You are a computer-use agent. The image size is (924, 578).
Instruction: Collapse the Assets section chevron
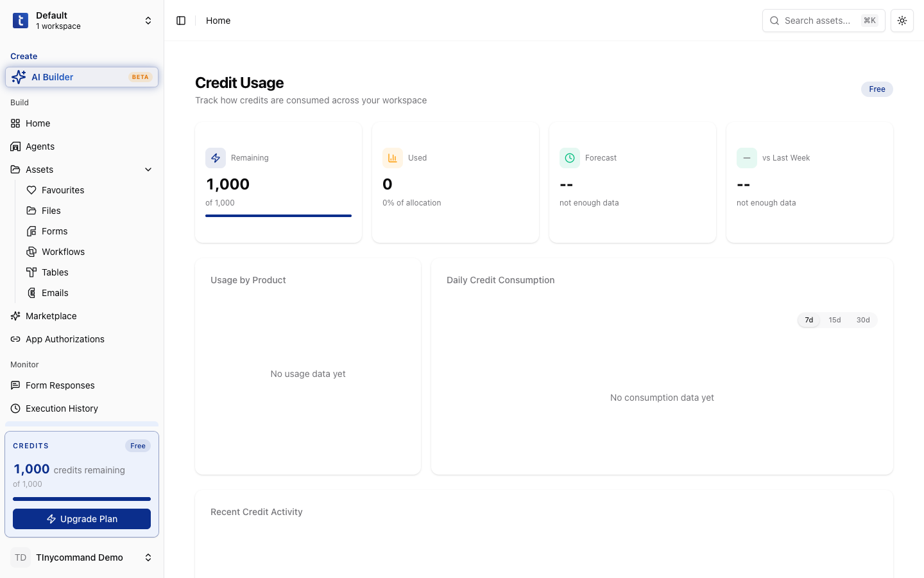coord(148,170)
